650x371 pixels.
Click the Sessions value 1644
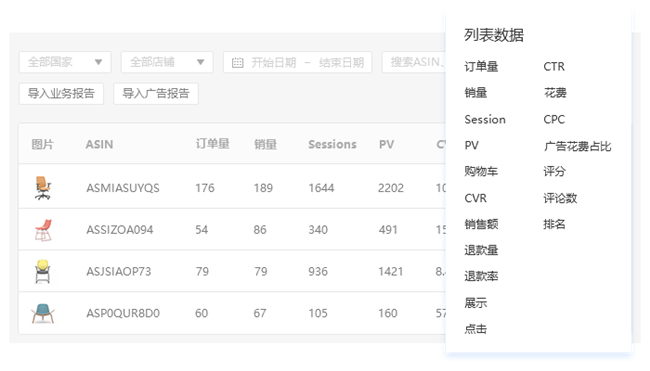click(x=321, y=188)
